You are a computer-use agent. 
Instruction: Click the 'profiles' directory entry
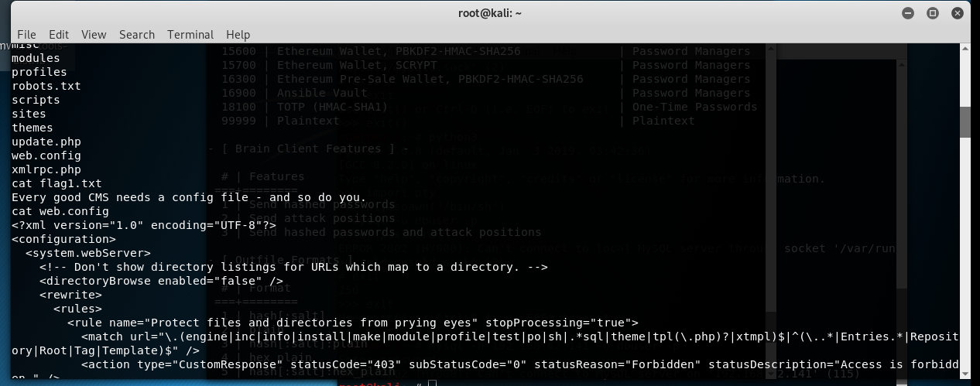point(39,72)
